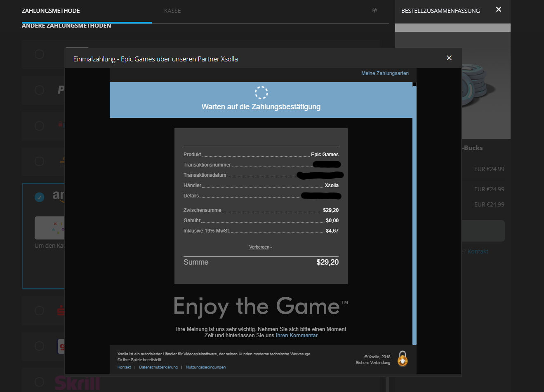The image size is (544, 392).
Task: Open Kontakt link in Xsolla footer
Action: click(x=124, y=367)
